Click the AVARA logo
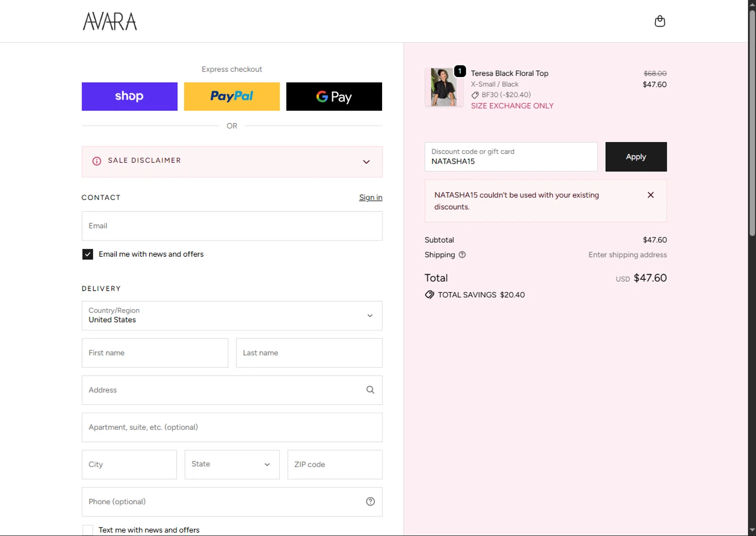The height and width of the screenshot is (536, 756). pyautogui.click(x=110, y=21)
